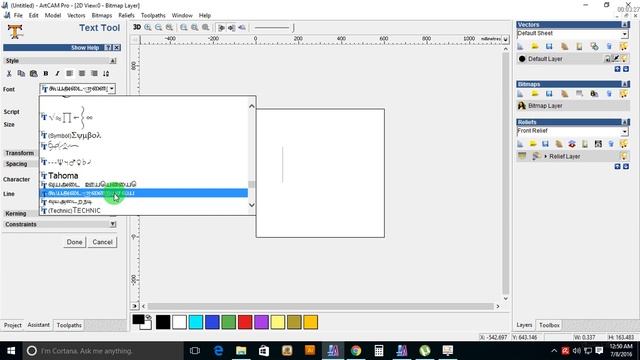Pick the orange color swatch
640x360 pixels.
[x=310, y=322]
